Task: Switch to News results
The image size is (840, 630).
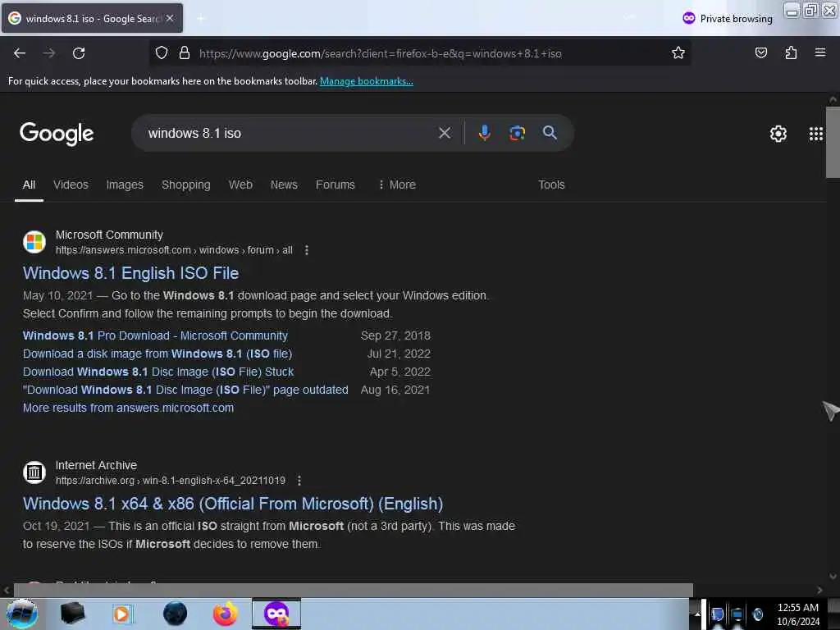Action: coord(284,185)
